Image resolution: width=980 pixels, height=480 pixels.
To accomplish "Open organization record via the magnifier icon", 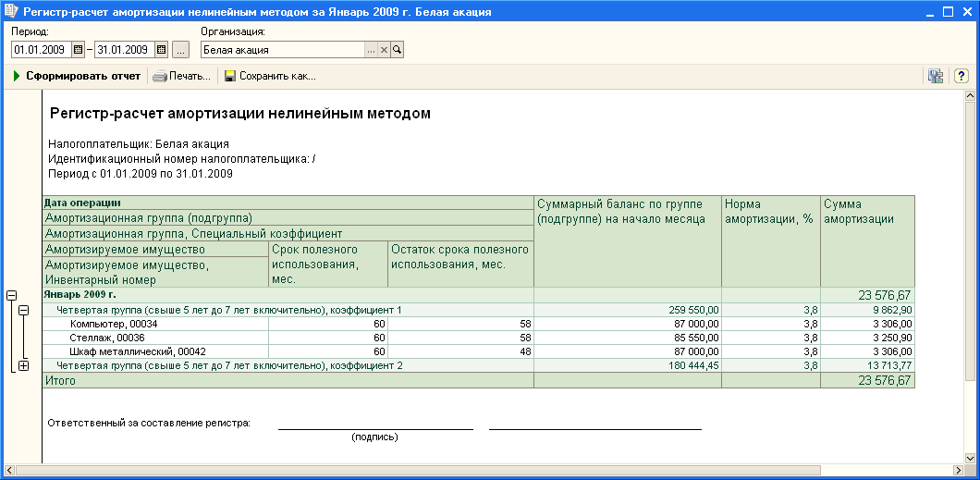I will click(397, 50).
